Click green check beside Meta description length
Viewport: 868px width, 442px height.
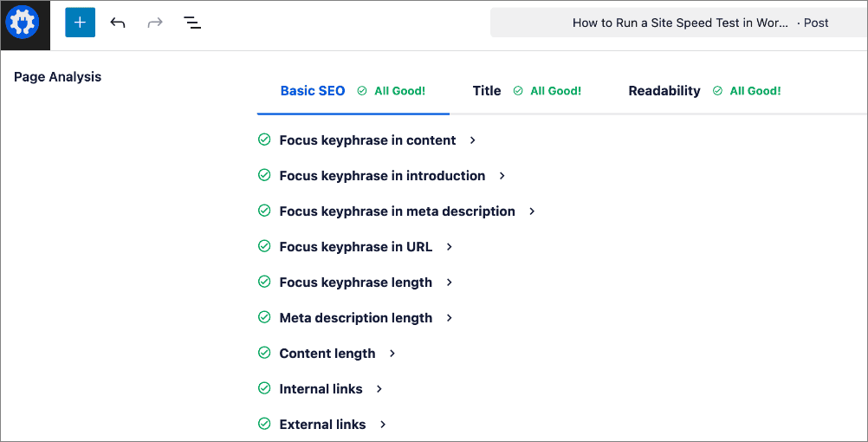click(x=264, y=317)
